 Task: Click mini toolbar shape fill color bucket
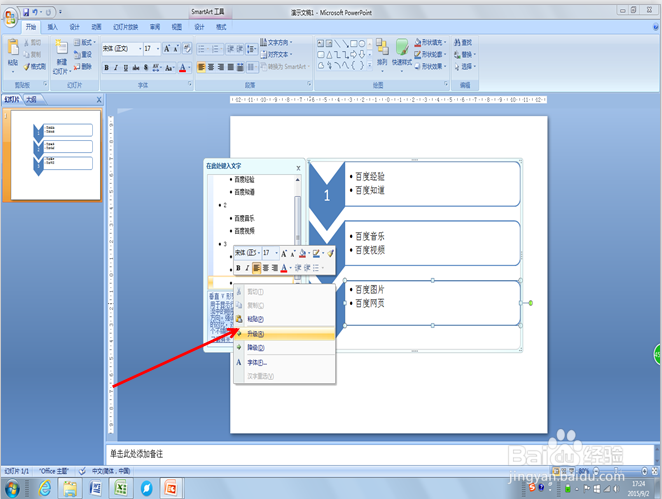tap(302, 253)
